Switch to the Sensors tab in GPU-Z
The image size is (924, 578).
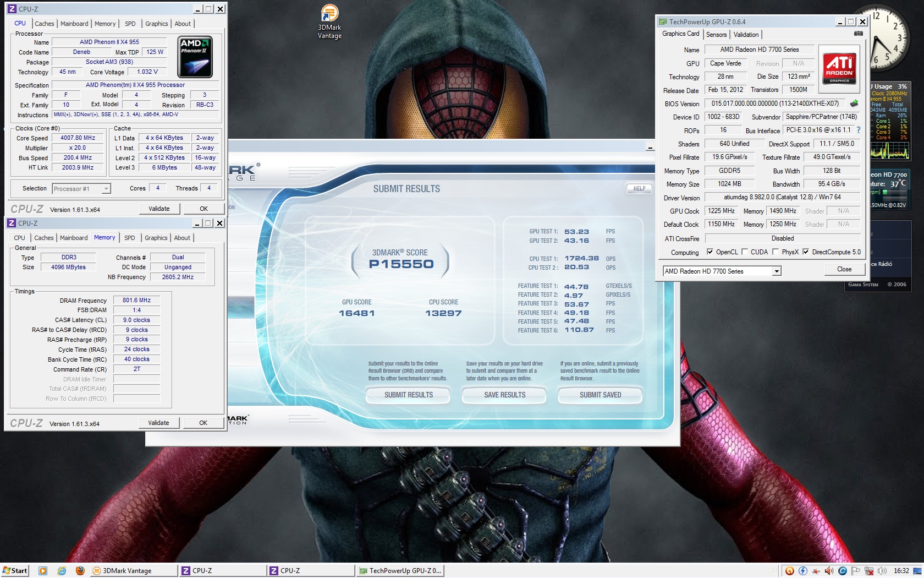(x=717, y=35)
